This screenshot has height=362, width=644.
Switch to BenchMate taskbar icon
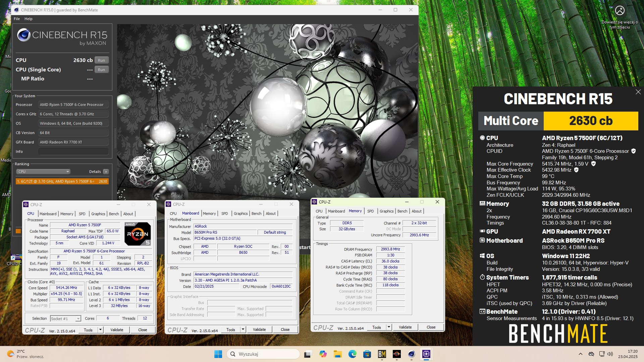click(382, 354)
